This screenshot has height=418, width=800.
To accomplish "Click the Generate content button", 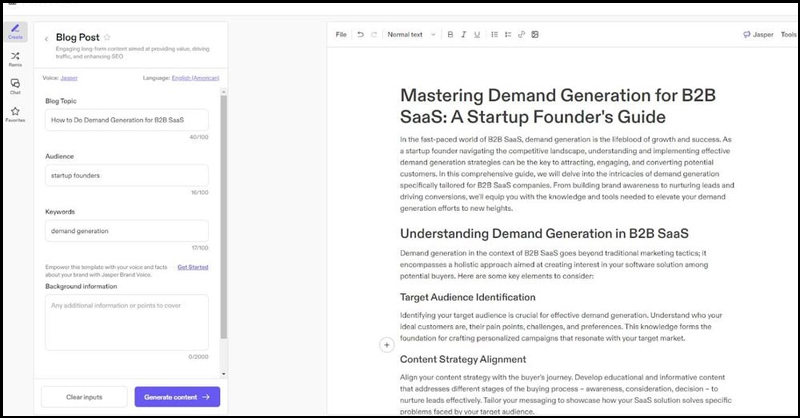I will pos(177,397).
